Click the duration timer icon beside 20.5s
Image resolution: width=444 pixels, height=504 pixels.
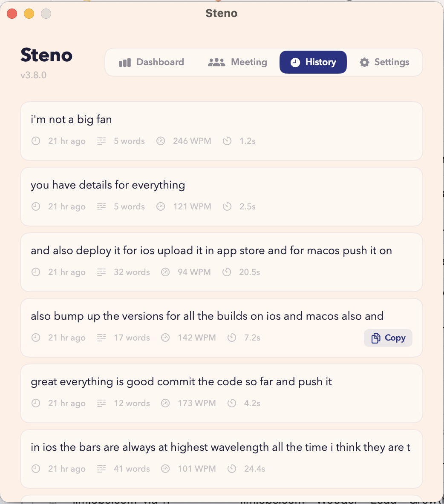click(x=227, y=272)
